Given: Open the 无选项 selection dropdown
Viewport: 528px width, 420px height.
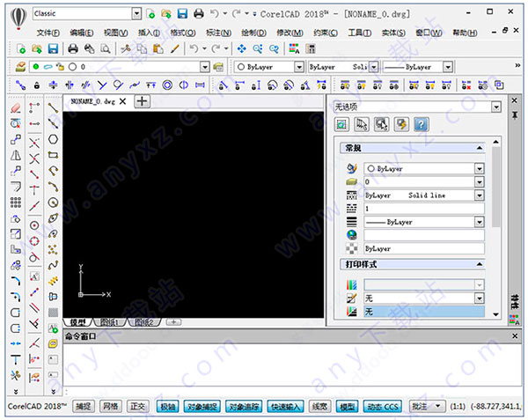Looking at the screenshot, I should click(496, 107).
